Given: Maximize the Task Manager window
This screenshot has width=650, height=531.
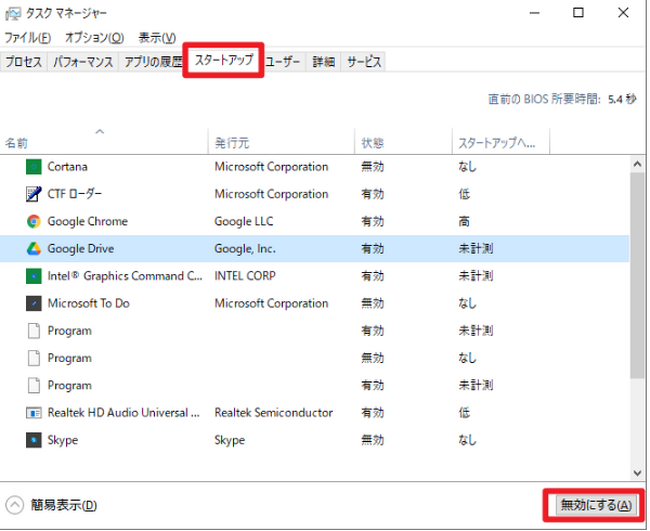Looking at the screenshot, I should coord(578,13).
